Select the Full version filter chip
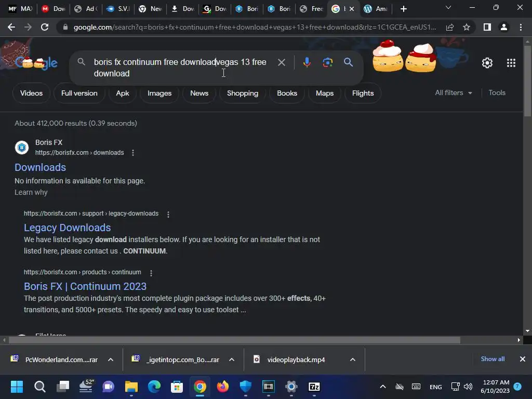 click(79, 93)
